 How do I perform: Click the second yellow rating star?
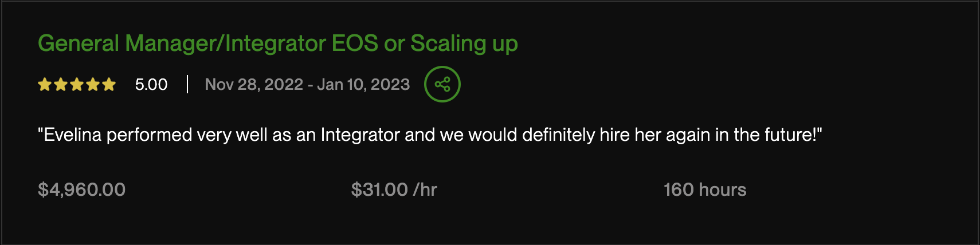[x=61, y=85]
